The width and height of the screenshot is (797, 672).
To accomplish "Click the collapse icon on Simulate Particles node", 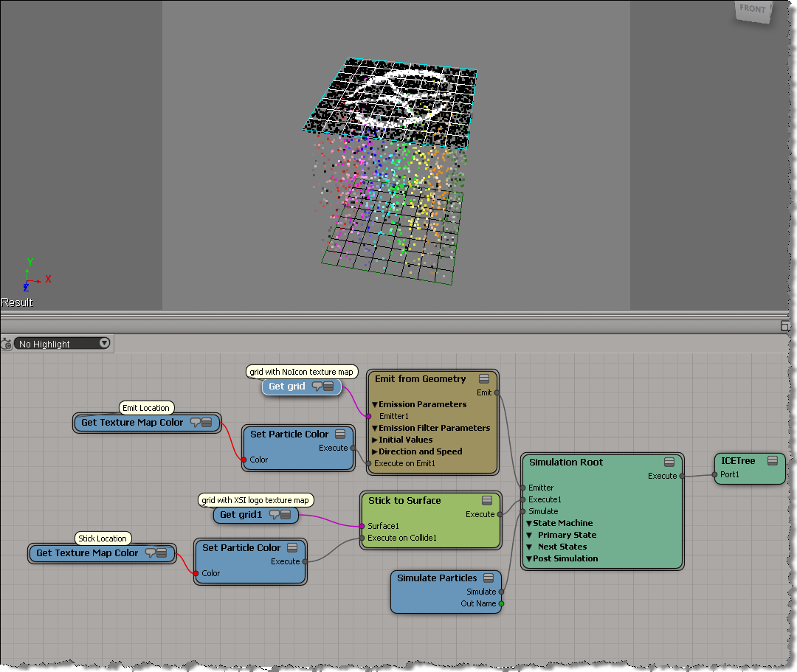I will point(487,578).
